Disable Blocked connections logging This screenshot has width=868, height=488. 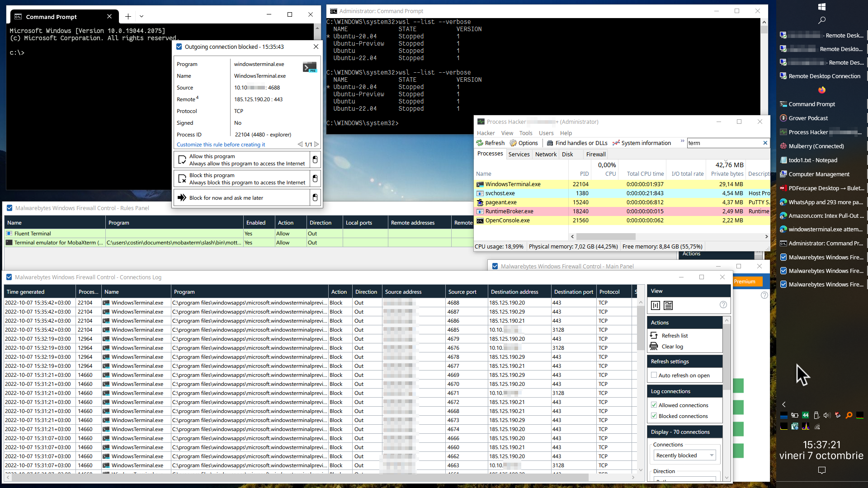click(x=654, y=416)
